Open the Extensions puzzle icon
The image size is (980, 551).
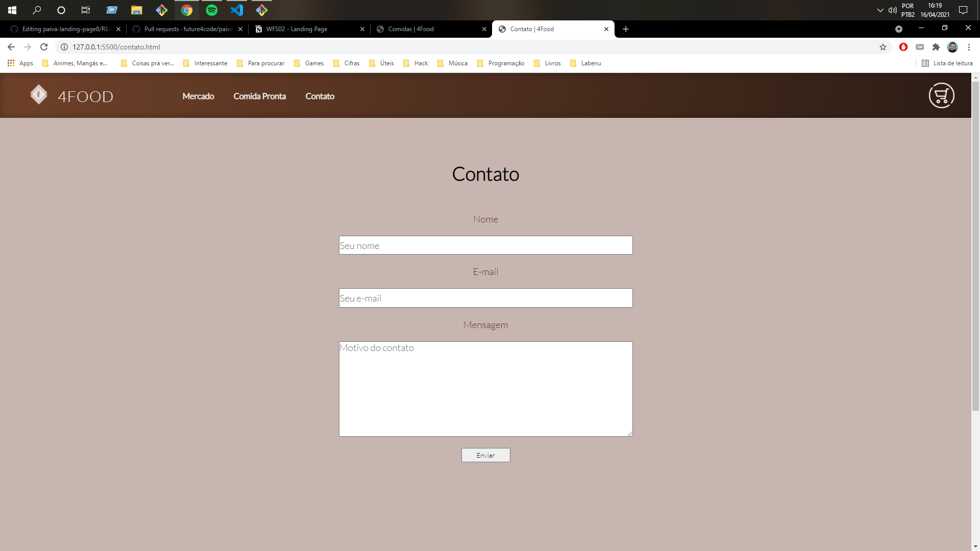936,47
